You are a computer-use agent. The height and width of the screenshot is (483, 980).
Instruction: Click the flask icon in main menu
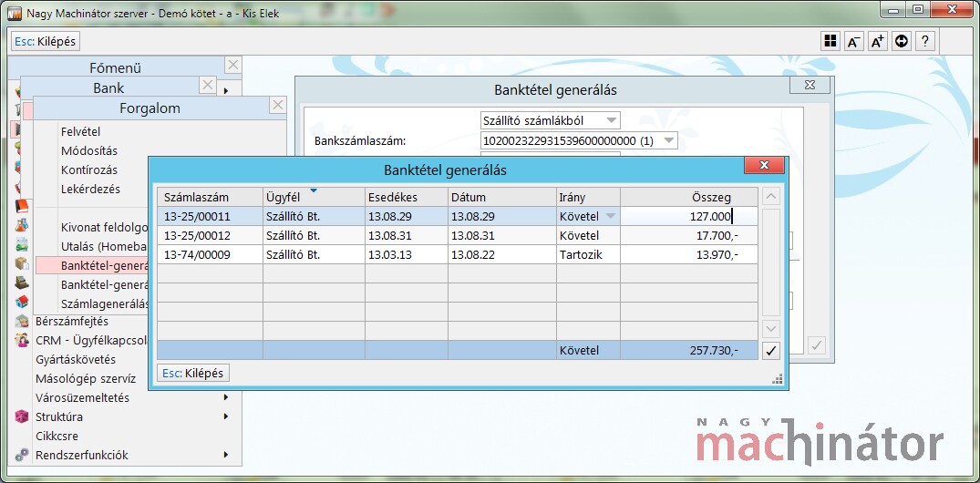[x=21, y=226]
